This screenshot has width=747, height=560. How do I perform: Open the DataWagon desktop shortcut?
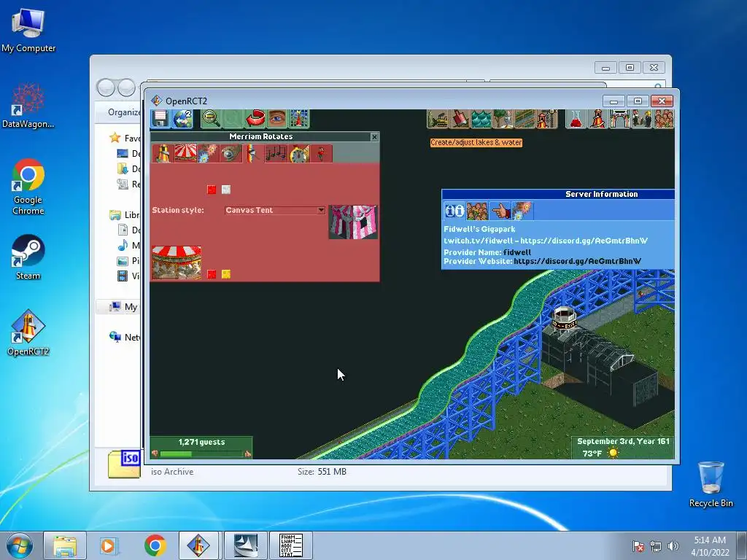click(28, 106)
